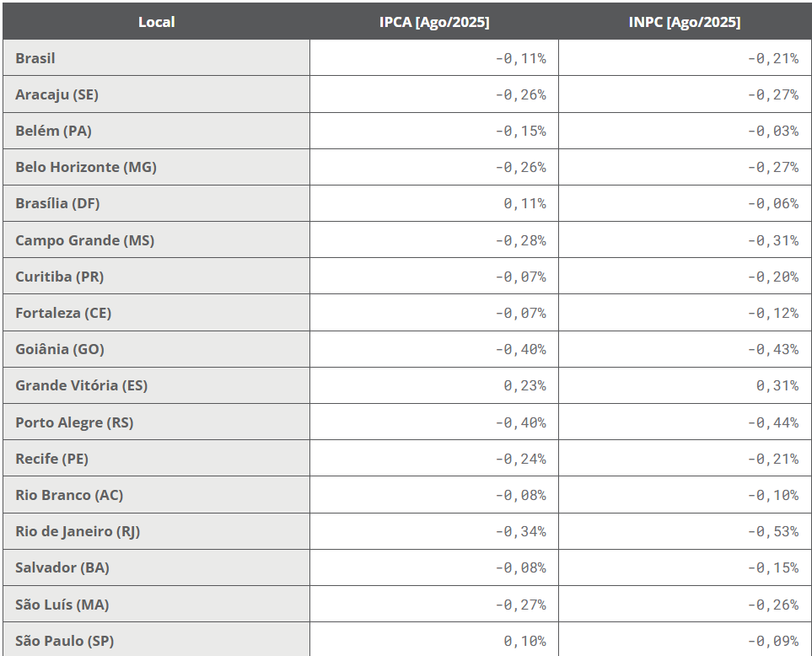Click the INPC [Ago/2025] column header

point(684,22)
